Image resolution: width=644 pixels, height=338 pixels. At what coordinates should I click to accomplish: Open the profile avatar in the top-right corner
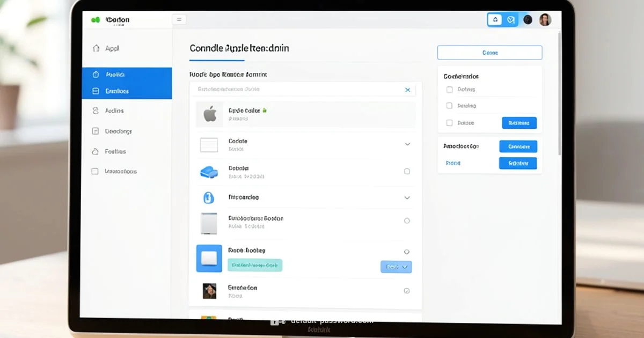tap(545, 19)
